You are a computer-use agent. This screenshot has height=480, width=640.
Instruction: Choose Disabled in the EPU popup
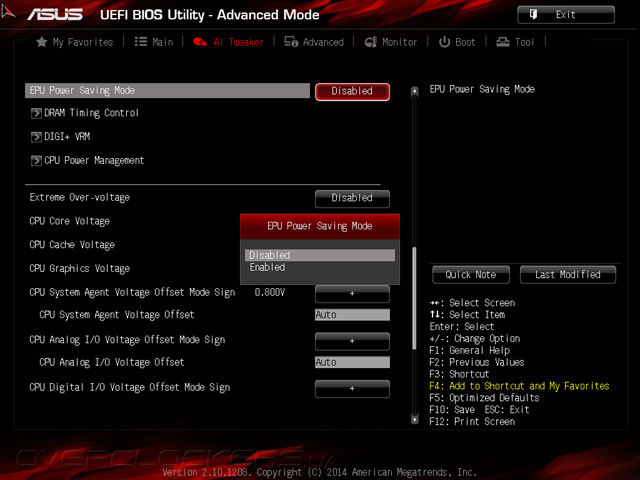pyautogui.click(x=320, y=255)
